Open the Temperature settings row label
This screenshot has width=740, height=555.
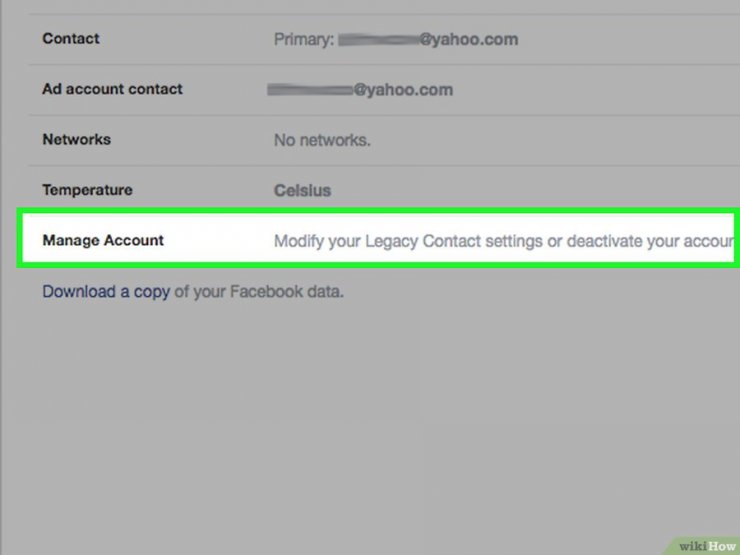click(87, 190)
